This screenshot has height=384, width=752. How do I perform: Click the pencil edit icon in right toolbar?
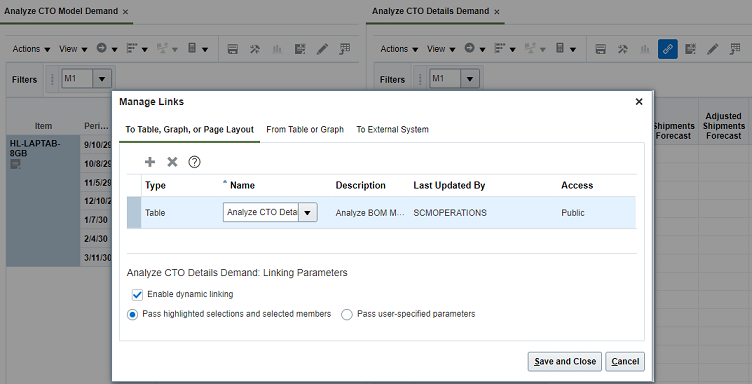coord(713,49)
